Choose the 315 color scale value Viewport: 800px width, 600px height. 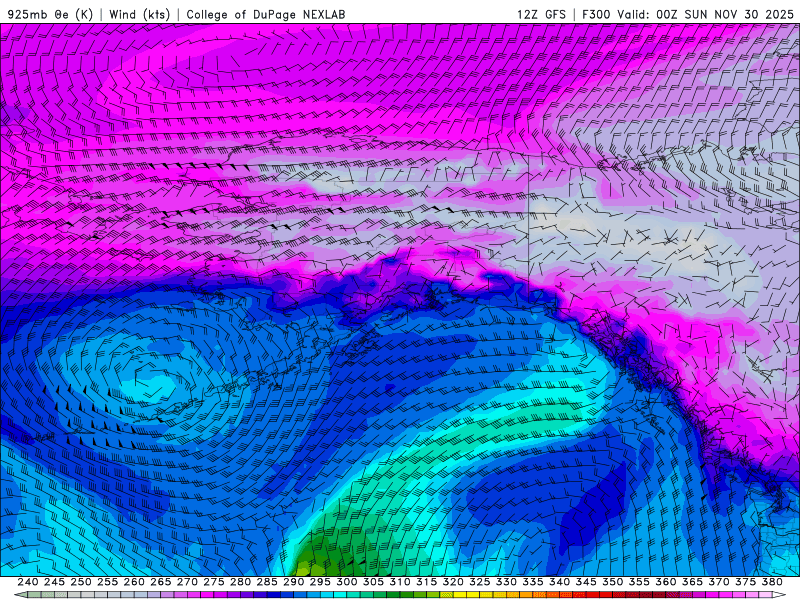426,582
